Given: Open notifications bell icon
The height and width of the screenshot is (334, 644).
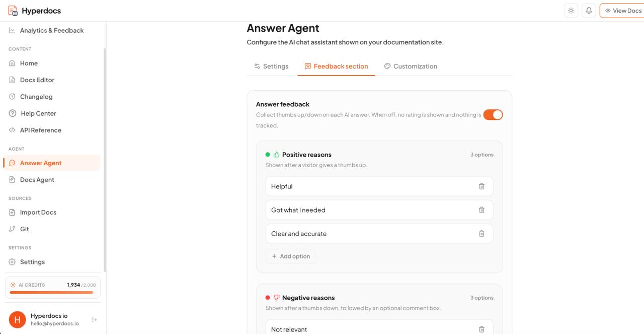Looking at the screenshot, I should 589,11.
